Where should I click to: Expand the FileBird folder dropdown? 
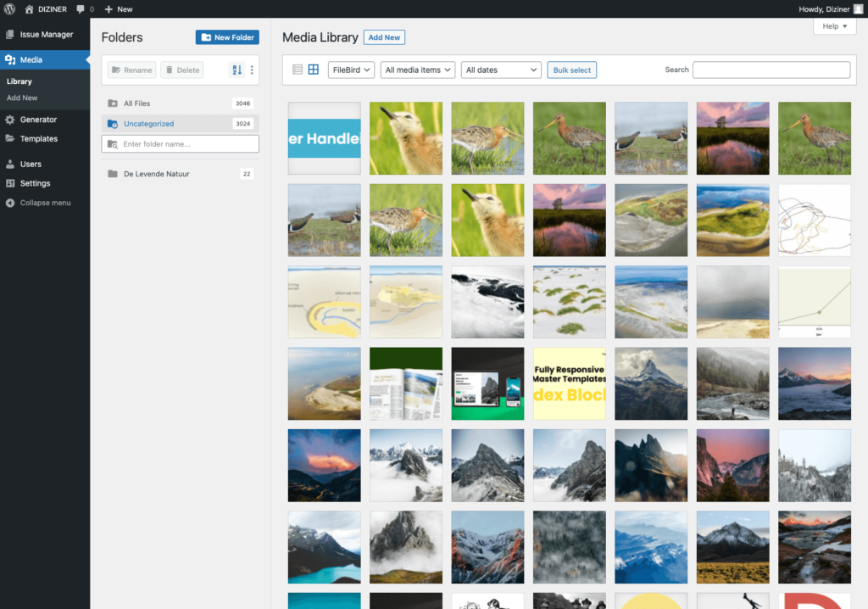pyautogui.click(x=351, y=70)
